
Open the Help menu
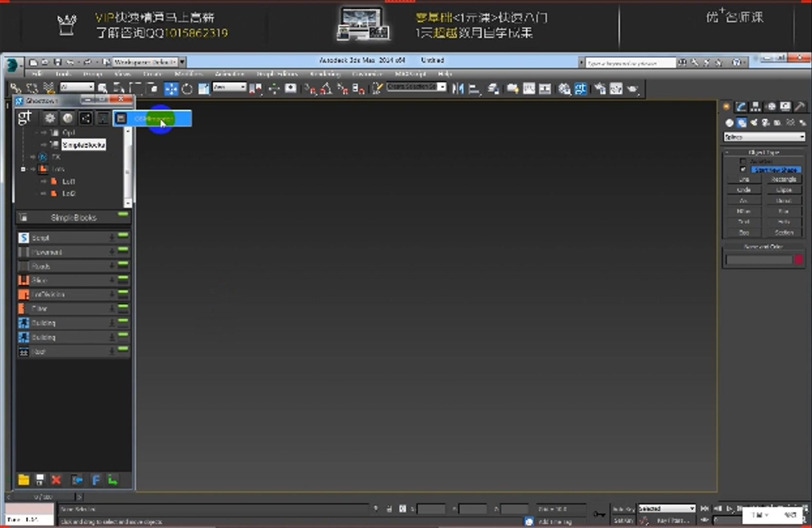[x=445, y=74]
